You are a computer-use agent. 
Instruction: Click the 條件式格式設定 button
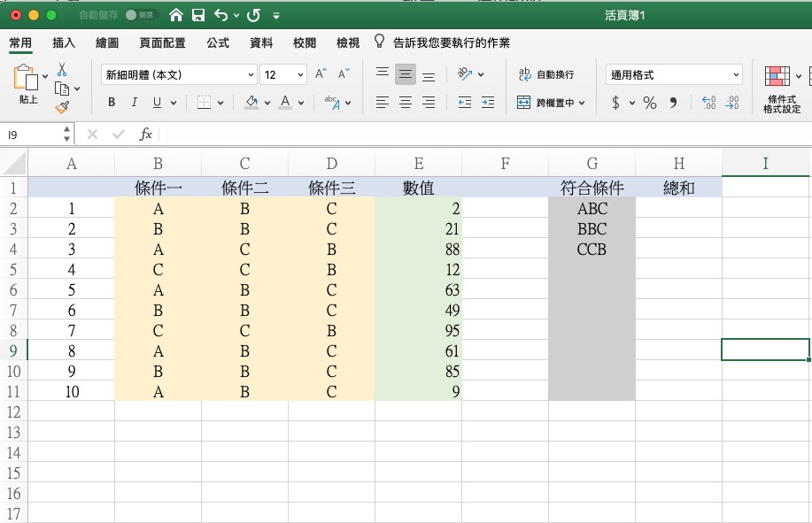(x=781, y=88)
